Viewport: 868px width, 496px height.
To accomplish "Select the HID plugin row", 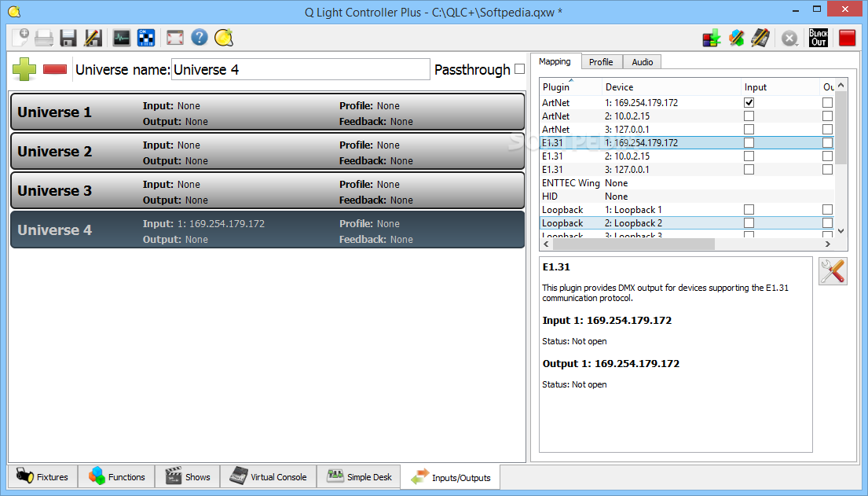I will coord(687,197).
